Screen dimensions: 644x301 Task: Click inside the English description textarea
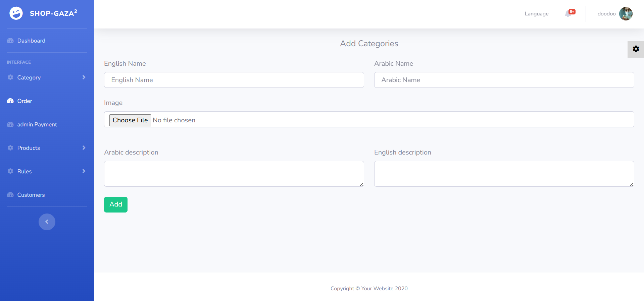504,174
